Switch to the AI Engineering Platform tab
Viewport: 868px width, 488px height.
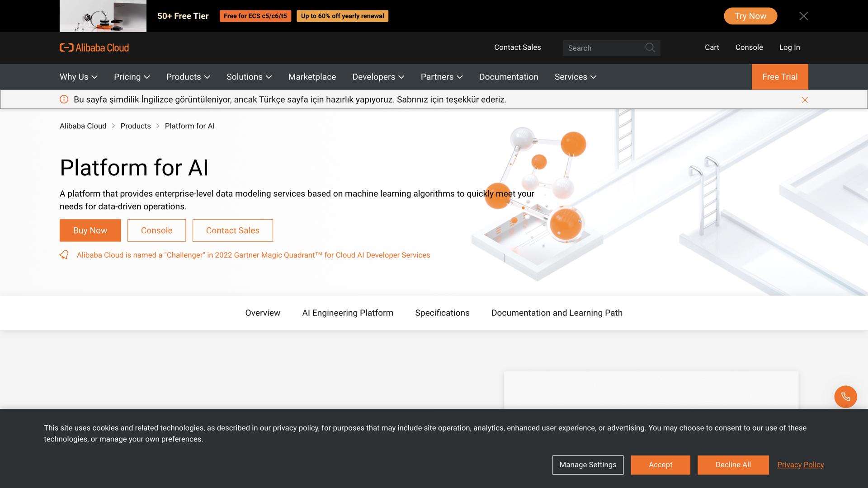click(x=347, y=313)
